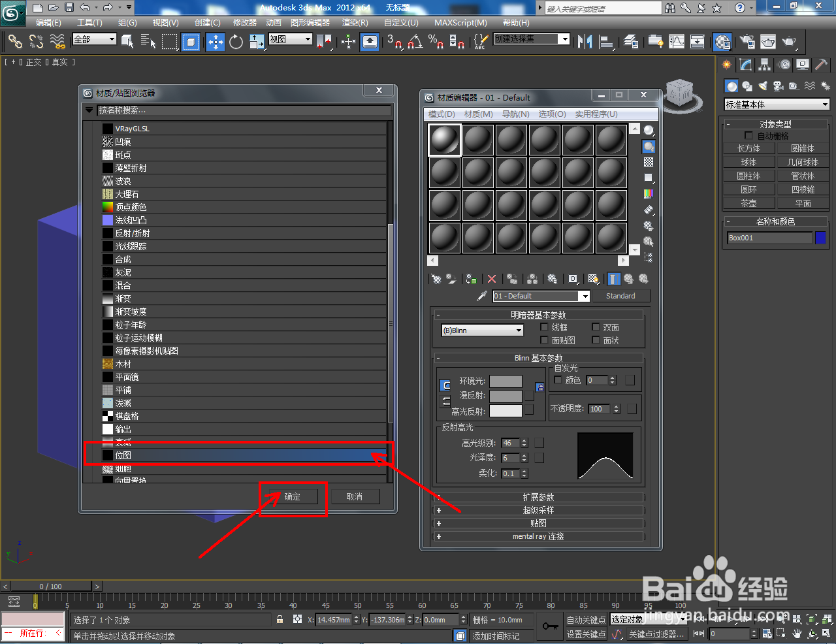This screenshot has height=644, width=836.
Task: Click the 长方体 box button
Action: click(748, 148)
